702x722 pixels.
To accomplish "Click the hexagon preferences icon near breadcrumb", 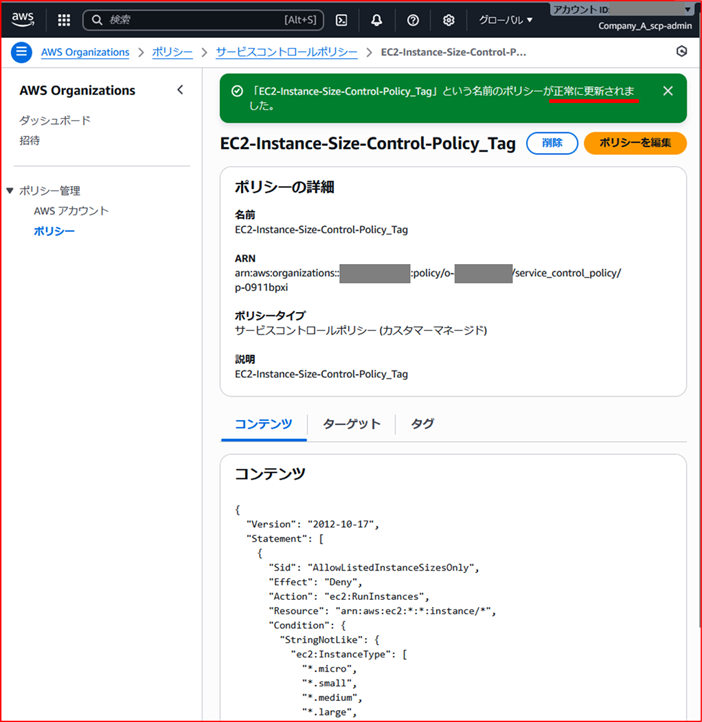I will click(682, 51).
